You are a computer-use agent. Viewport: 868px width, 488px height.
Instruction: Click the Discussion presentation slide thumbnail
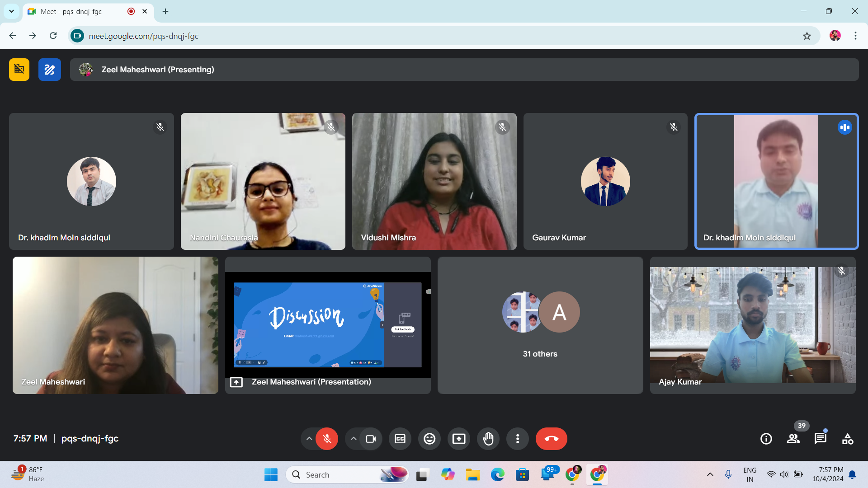(309, 324)
